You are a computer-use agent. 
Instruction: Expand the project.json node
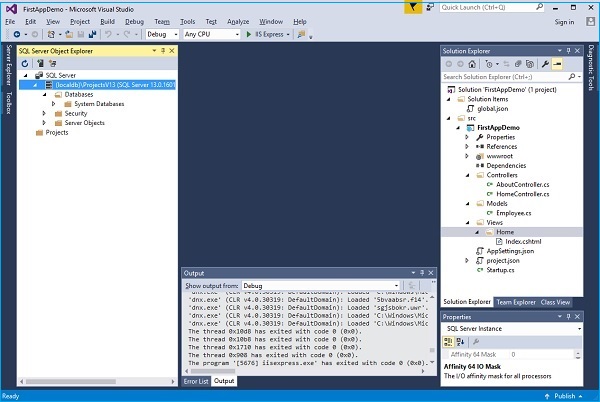(x=467, y=260)
